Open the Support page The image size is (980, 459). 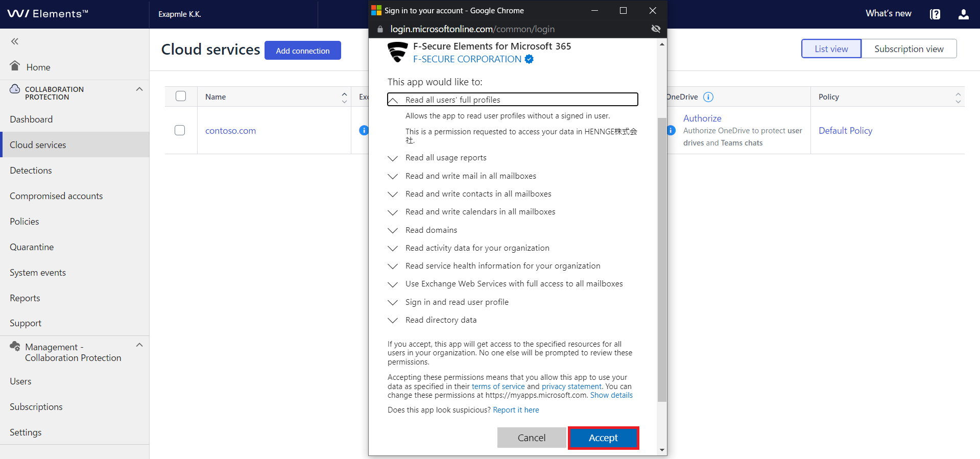26,323
